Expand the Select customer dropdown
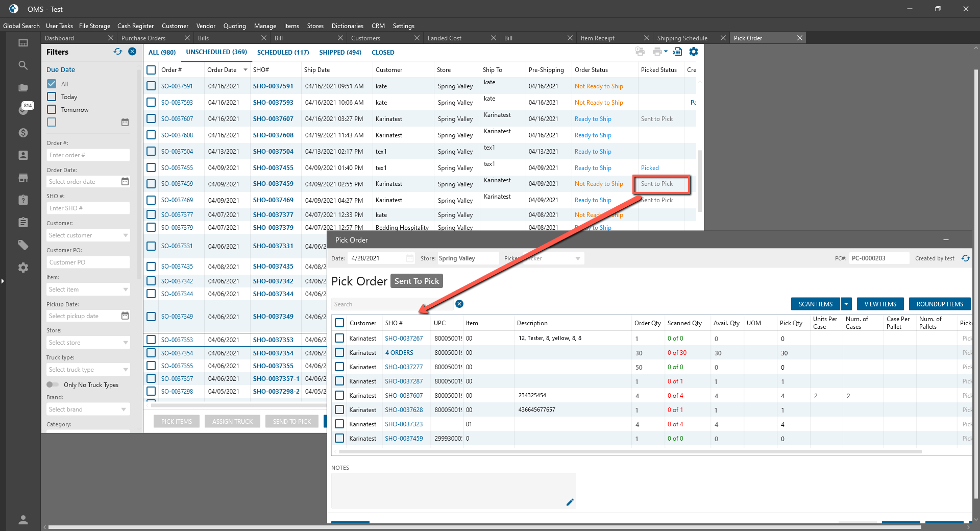This screenshot has width=980, height=531. pyautogui.click(x=126, y=235)
